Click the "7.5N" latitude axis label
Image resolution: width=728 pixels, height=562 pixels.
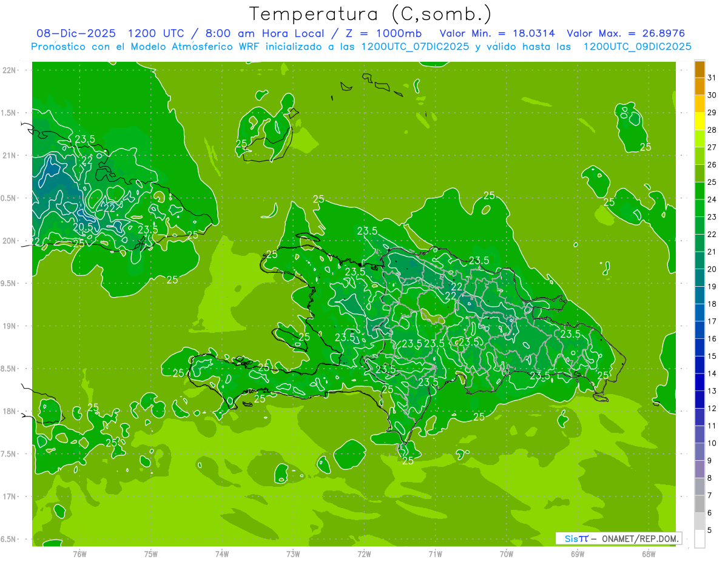pyautogui.click(x=8, y=454)
